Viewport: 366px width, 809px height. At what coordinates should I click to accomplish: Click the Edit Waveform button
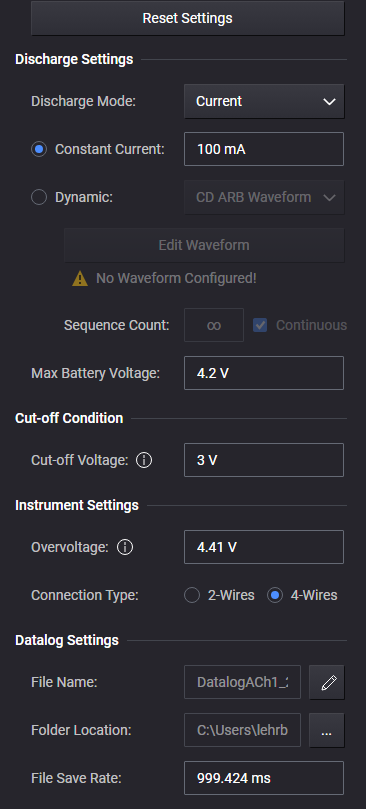point(204,245)
